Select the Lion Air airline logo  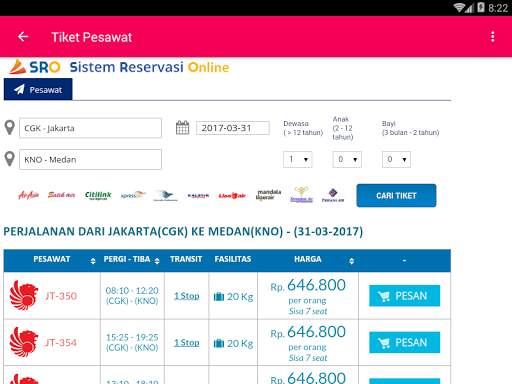(x=232, y=196)
